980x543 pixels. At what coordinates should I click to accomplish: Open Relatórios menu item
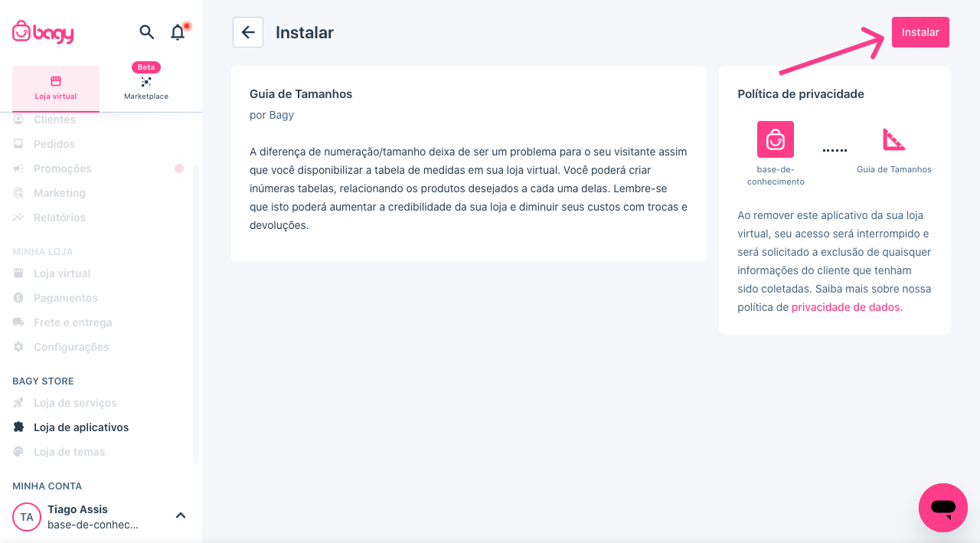pos(60,218)
